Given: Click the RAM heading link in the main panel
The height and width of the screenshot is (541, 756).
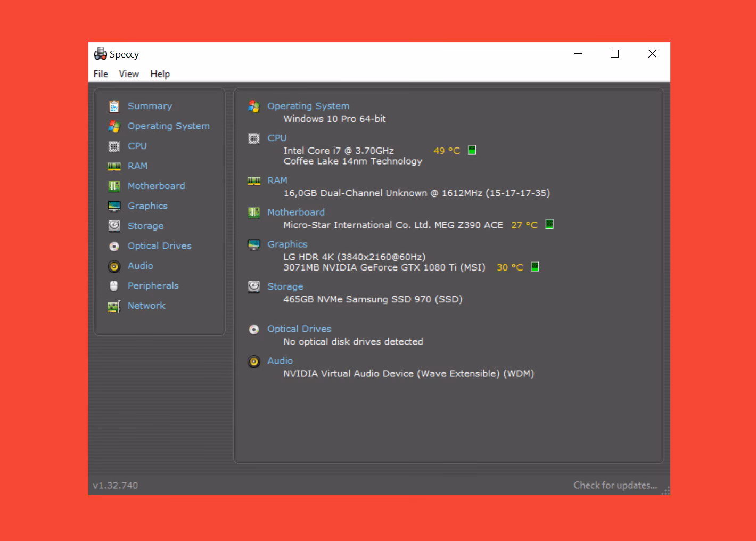Looking at the screenshot, I should click(x=277, y=181).
